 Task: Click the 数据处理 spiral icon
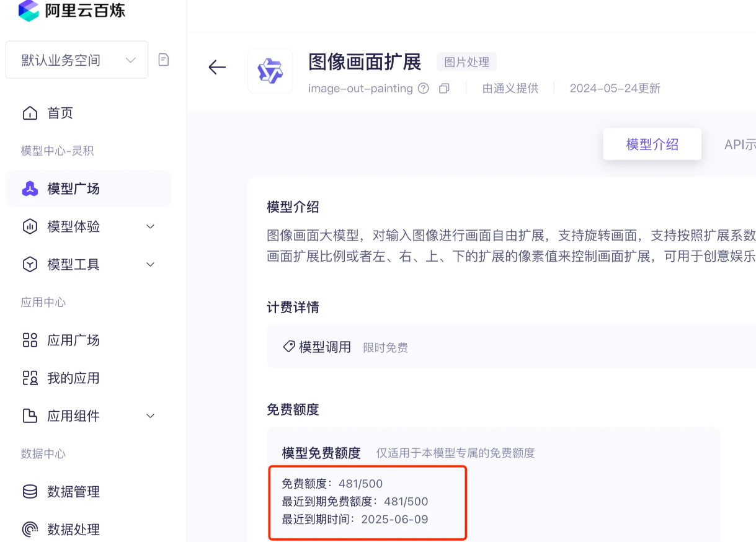point(30,529)
